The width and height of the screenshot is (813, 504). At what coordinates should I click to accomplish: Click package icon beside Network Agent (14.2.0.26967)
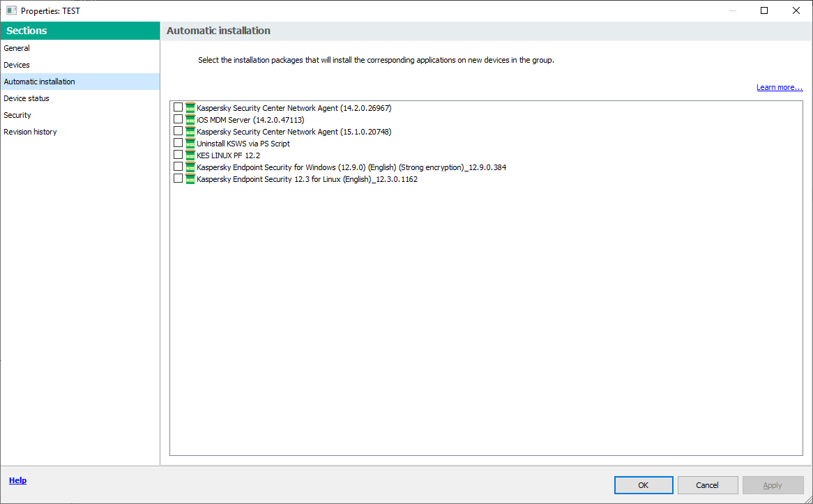click(x=190, y=108)
